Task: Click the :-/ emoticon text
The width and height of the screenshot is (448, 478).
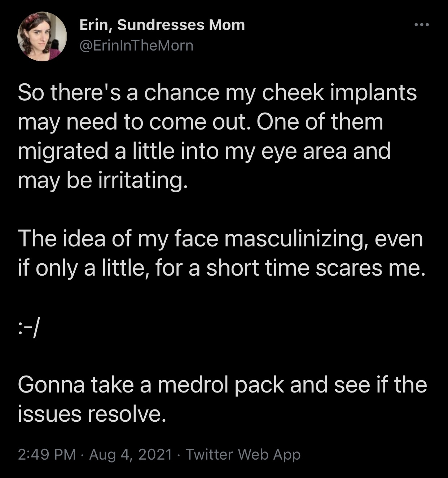Action: tap(28, 327)
